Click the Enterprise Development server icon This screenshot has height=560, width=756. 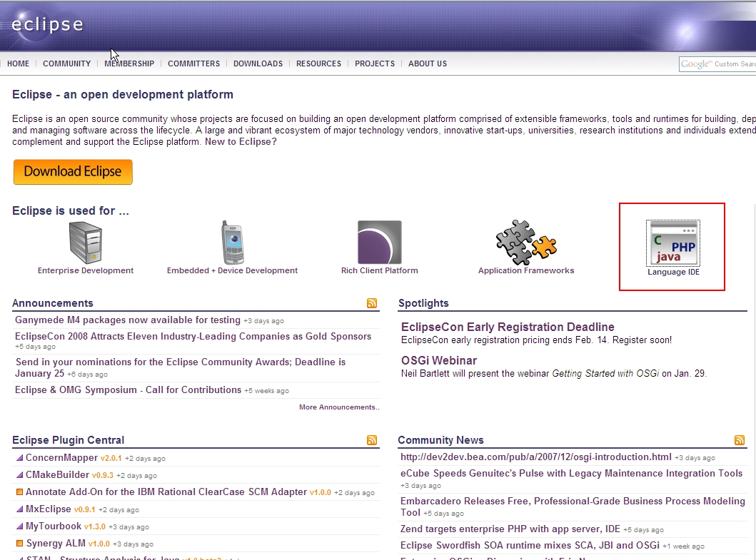[86, 243]
